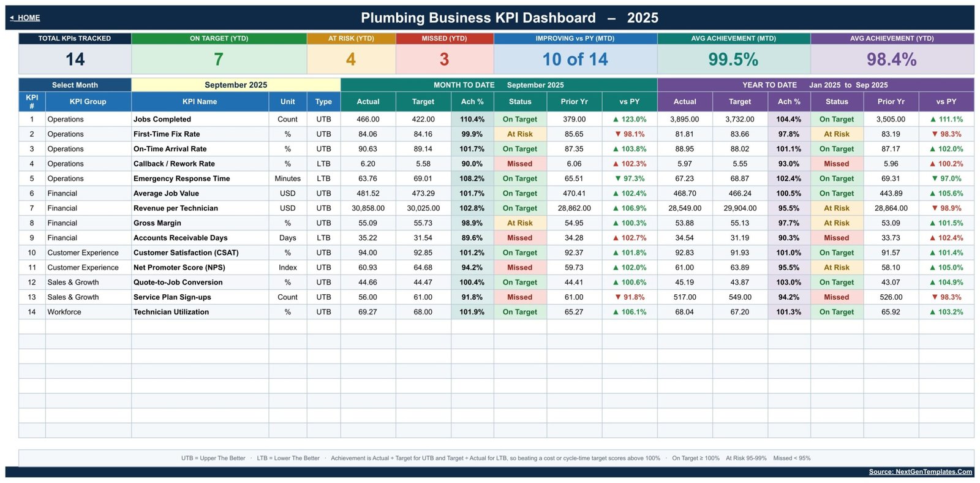
Task: Click the Days unit cell
Action: pos(288,238)
